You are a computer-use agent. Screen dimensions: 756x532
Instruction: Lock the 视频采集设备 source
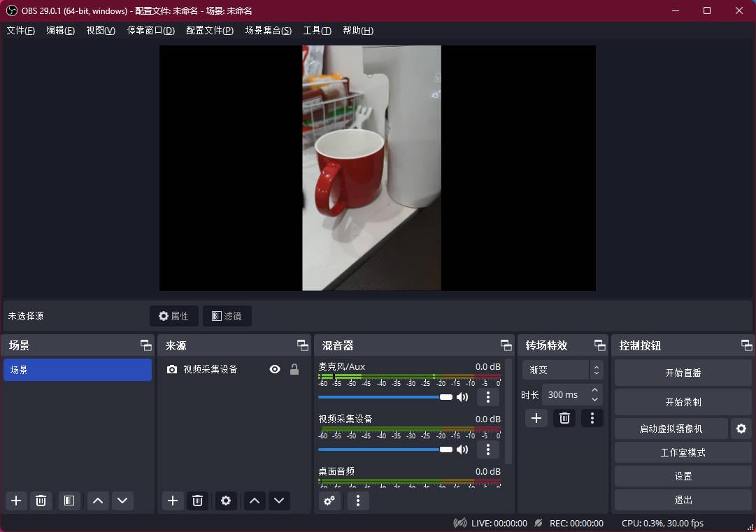pyautogui.click(x=294, y=369)
